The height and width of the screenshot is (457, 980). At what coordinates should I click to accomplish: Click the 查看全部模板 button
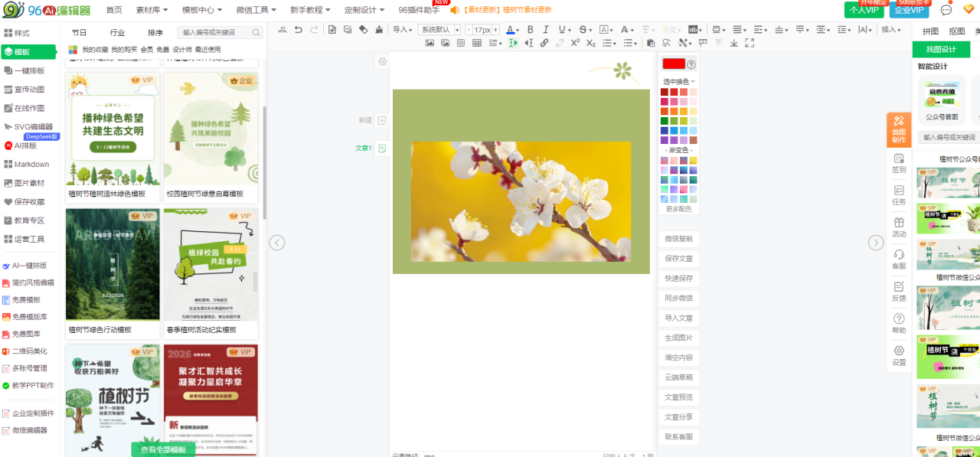(163, 449)
